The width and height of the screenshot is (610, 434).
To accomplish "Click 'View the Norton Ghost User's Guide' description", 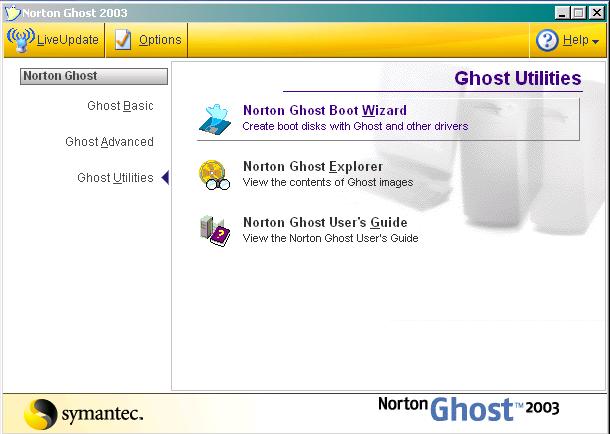I will (330, 238).
